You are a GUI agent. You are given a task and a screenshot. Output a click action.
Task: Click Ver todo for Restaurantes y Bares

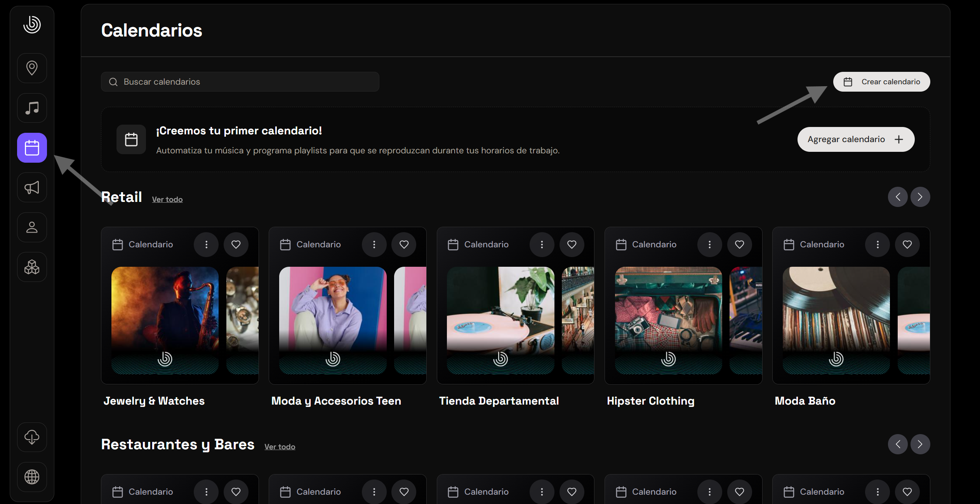click(280, 447)
